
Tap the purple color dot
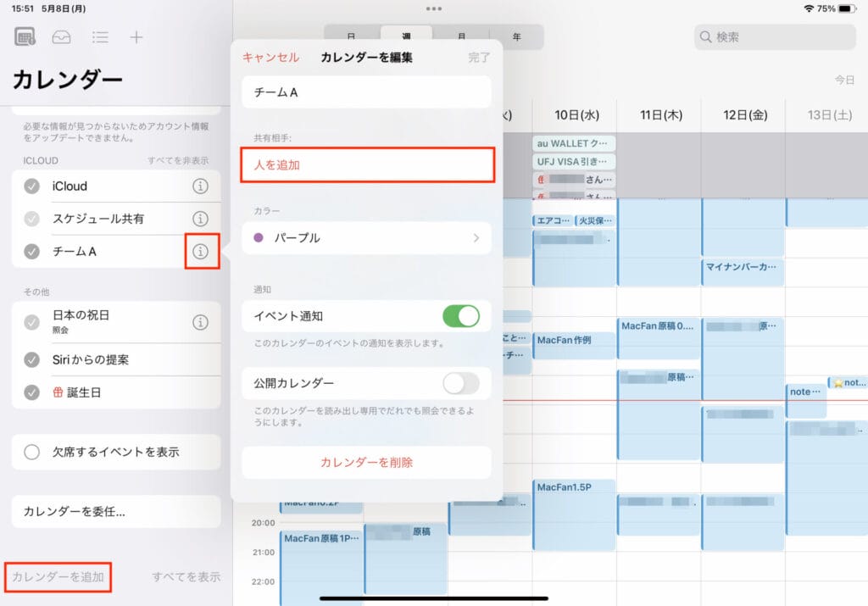259,238
